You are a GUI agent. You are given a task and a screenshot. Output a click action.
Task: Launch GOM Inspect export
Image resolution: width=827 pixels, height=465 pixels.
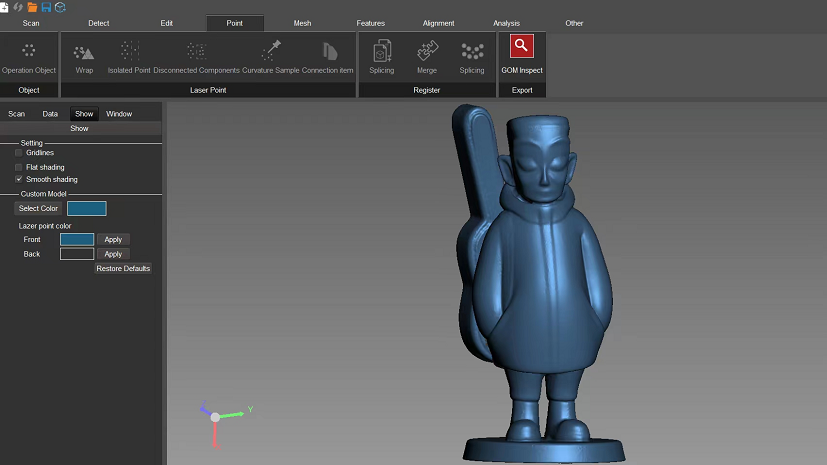[x=522, y=54]
